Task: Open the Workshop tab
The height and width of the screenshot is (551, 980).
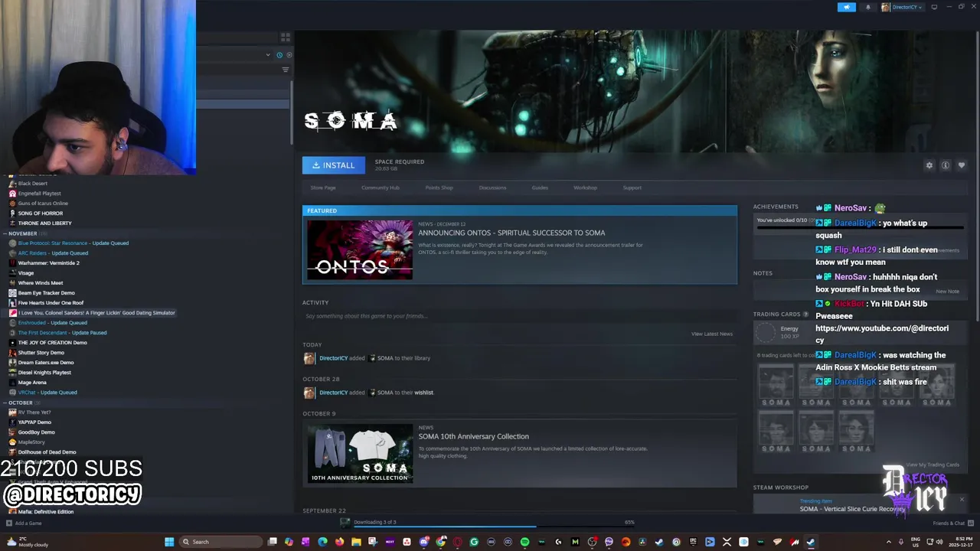Action: [586, 187]
